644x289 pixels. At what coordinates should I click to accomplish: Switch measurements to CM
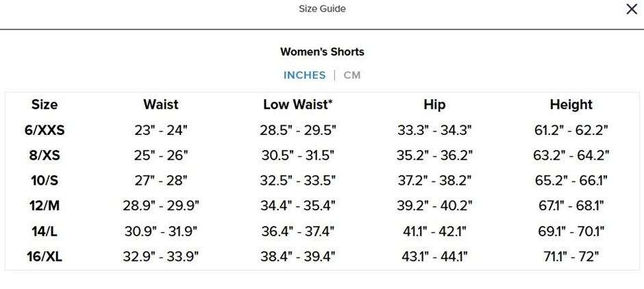tap(352, 75)
